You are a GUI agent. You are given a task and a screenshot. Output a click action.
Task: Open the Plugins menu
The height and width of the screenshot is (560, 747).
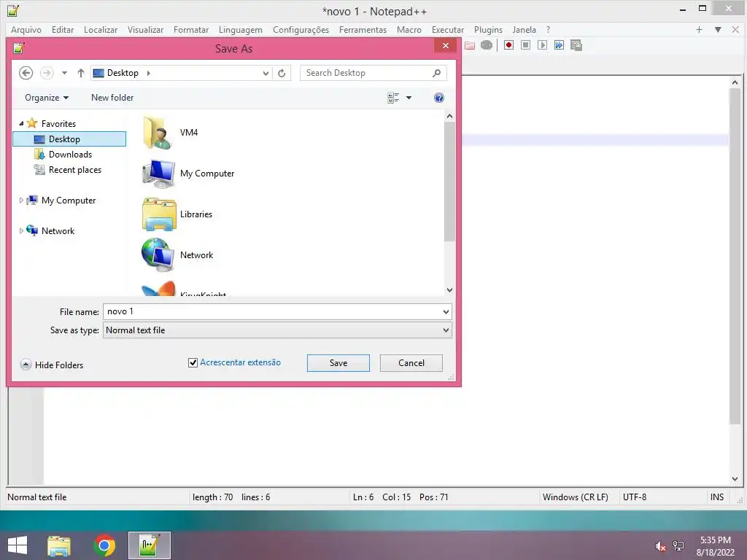488,29
